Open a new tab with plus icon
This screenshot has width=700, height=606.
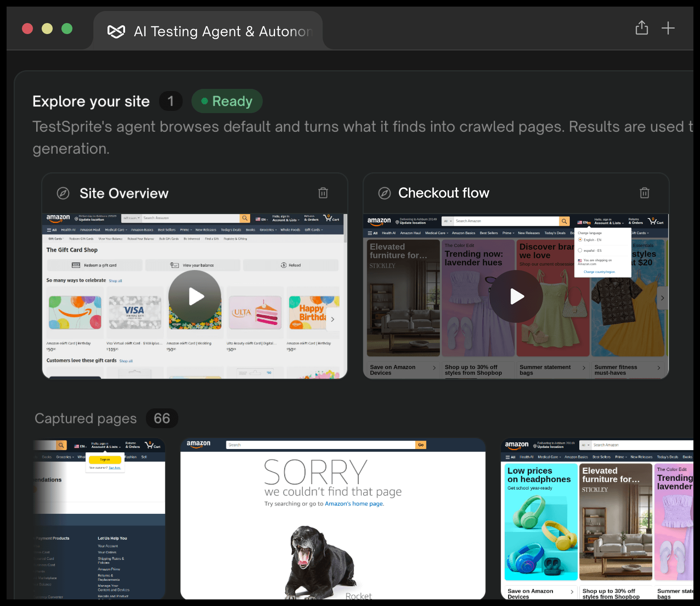click(668, 28)
